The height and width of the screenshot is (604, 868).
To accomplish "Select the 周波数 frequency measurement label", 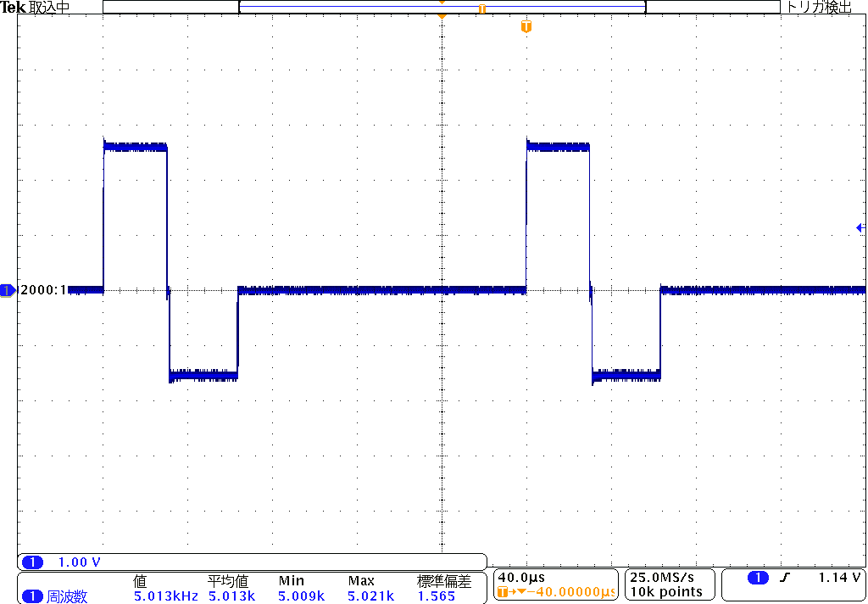I will click(67, 596).
